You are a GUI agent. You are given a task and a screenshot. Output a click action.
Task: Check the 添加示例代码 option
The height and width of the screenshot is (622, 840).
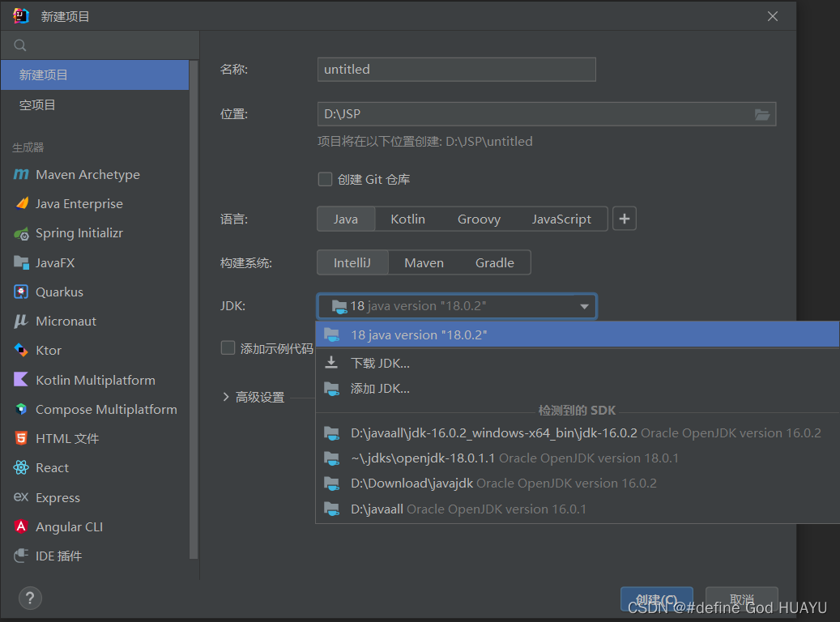point(228,347)
